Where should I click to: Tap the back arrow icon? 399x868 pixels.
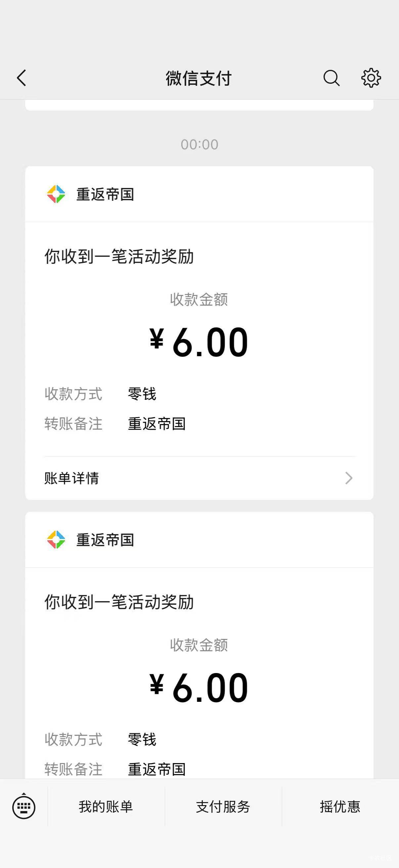22,78
